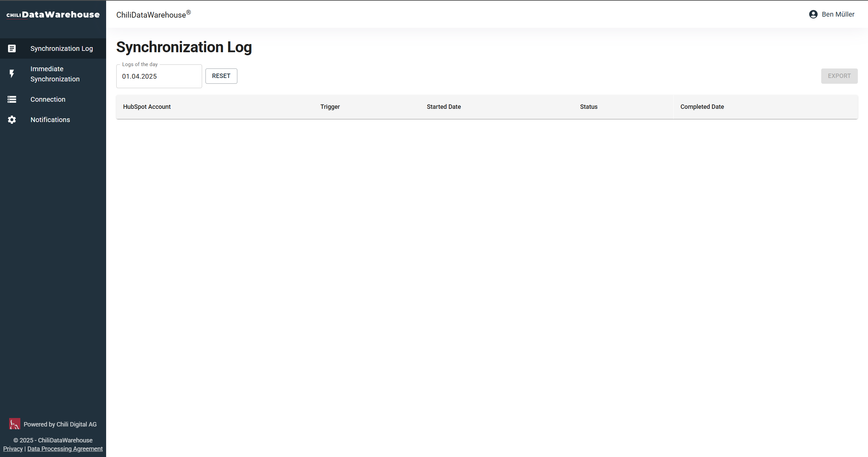
Task: Open the Data Processing Agreement link
Action: click(65, 449)
